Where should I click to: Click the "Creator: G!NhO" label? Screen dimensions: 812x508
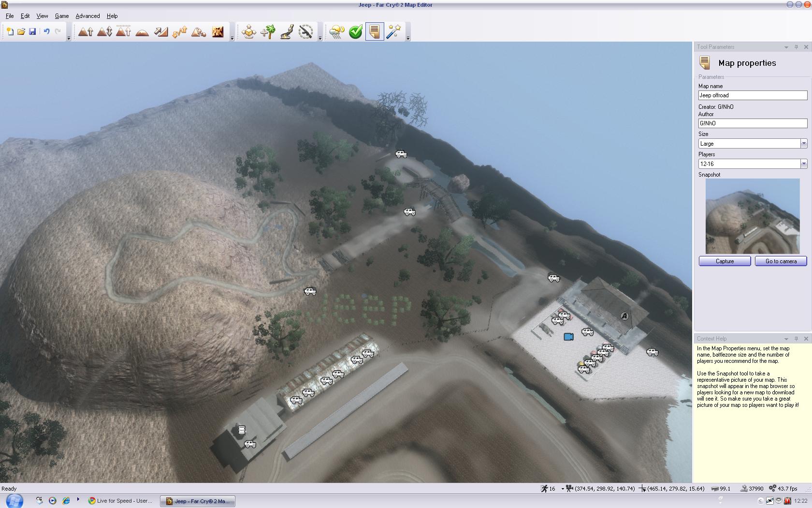click(716, 107)
